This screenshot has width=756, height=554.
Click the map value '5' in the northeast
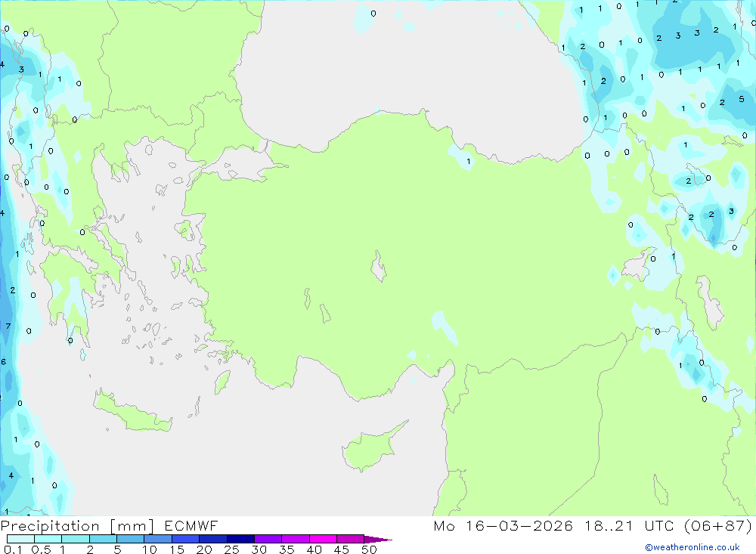tap(742, 99)
